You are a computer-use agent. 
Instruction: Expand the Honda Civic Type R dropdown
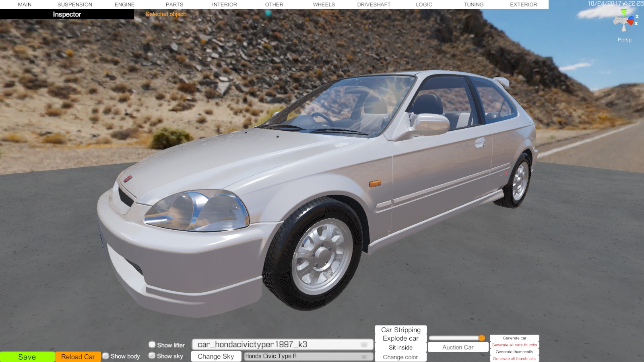coord(308,356)
